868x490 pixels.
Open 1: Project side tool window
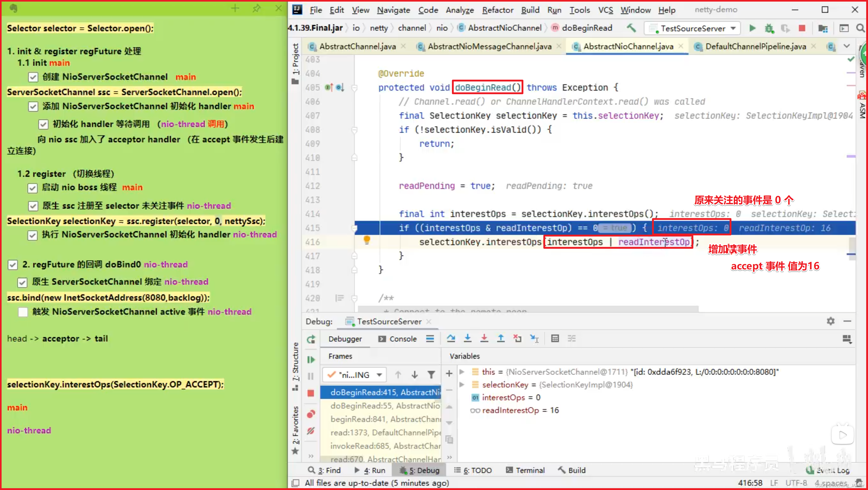pos(296,64)
